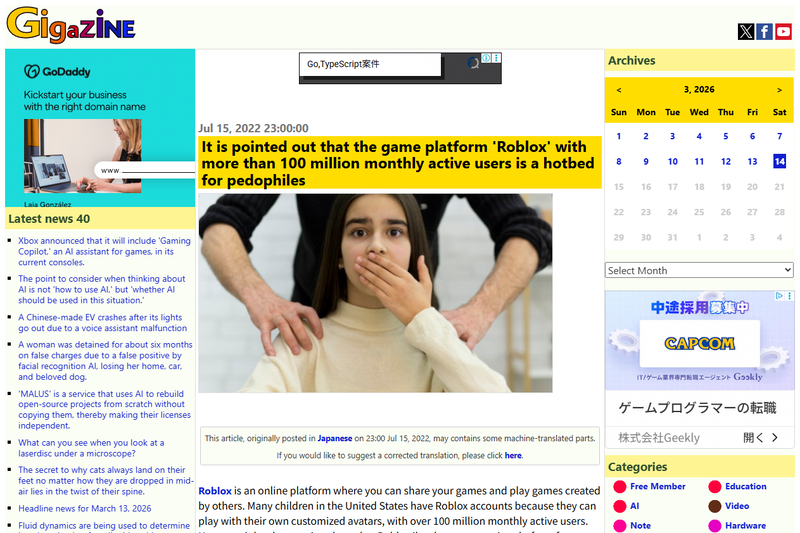Click the Japanese original article link
This screenshot has height=533, width=800.
(335, 438)
